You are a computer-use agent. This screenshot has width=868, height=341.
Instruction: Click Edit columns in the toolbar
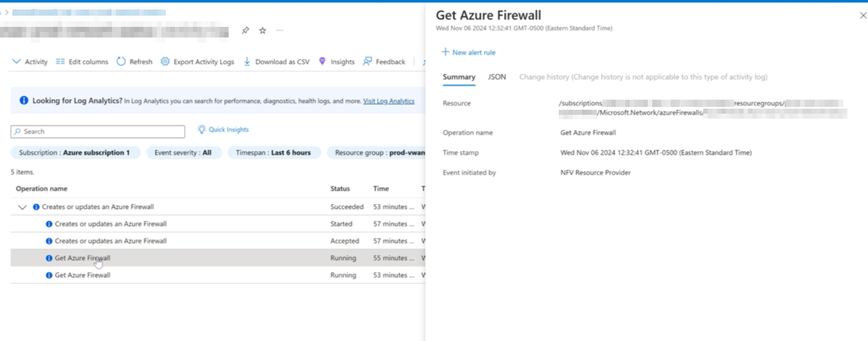click(x=82, y=62)
